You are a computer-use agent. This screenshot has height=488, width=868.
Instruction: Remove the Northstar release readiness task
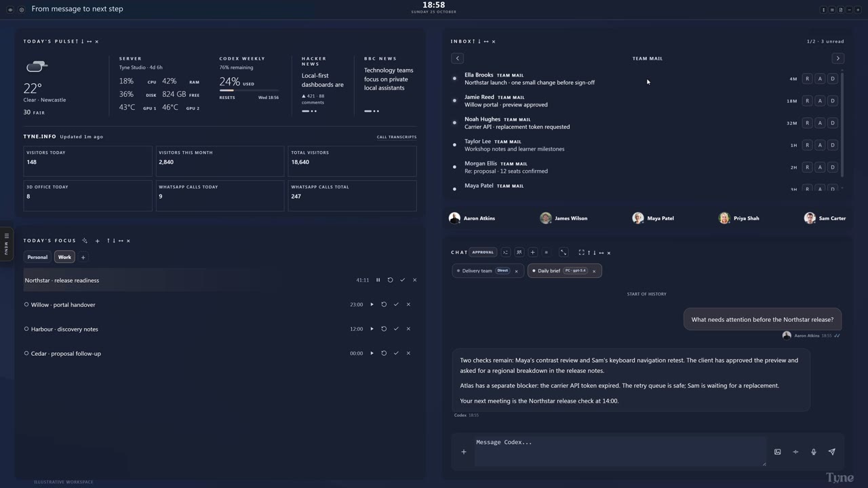pyautogui.click(x=414, y=280)
